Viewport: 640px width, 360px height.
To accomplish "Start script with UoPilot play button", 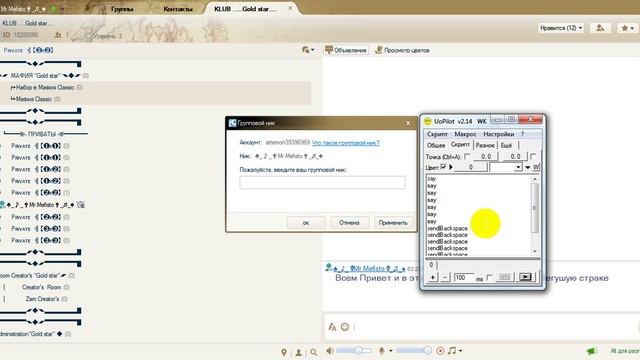I will 525,277.
